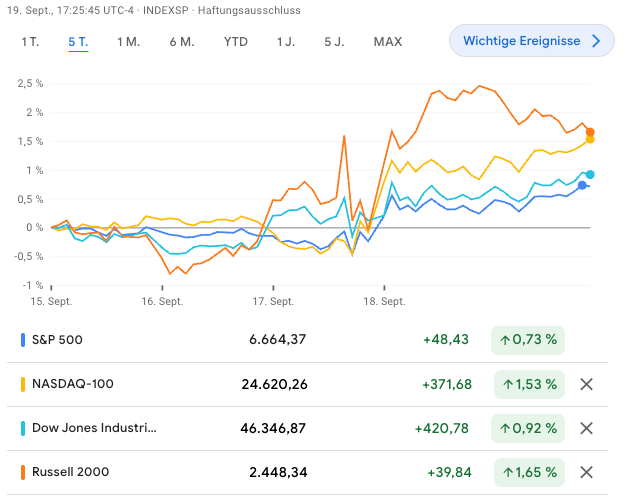Switch to the 1 M. time range
The width and height of the screenshot is (627, 500).
(x=128, y=42)
